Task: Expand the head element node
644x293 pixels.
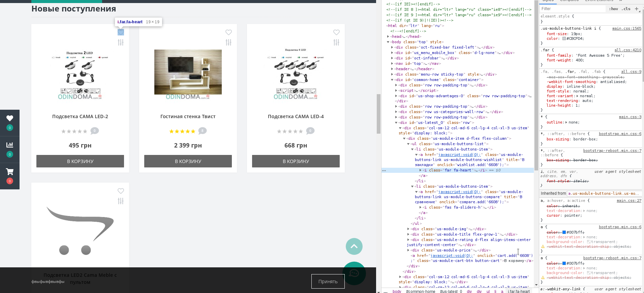Action: (388, 36)
